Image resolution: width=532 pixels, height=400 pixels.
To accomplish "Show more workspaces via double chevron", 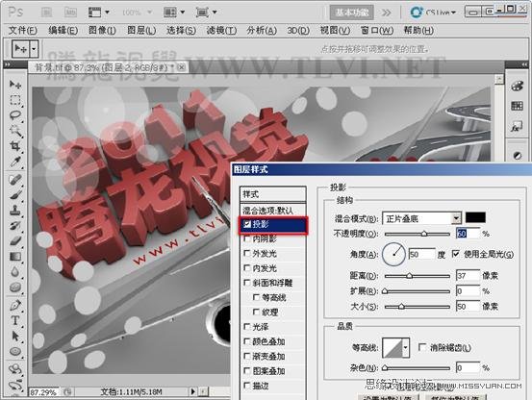I will 386,12.
